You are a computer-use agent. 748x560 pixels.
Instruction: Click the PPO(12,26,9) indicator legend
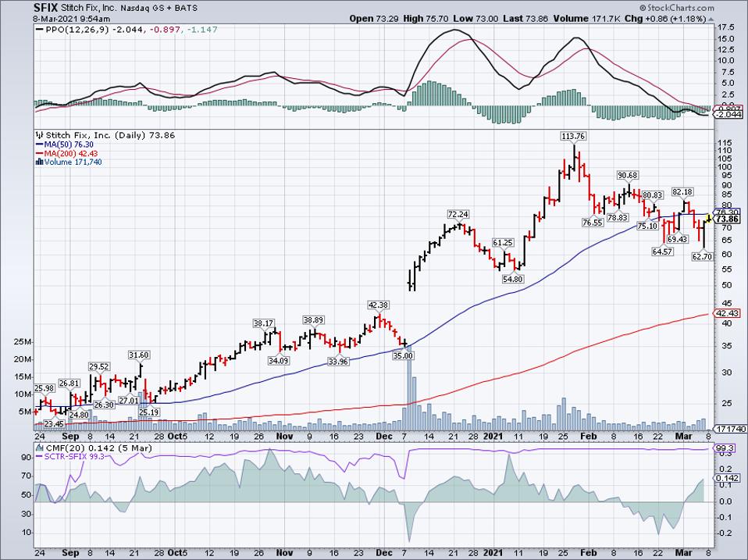pyautogui.click(x=127, y=30)
